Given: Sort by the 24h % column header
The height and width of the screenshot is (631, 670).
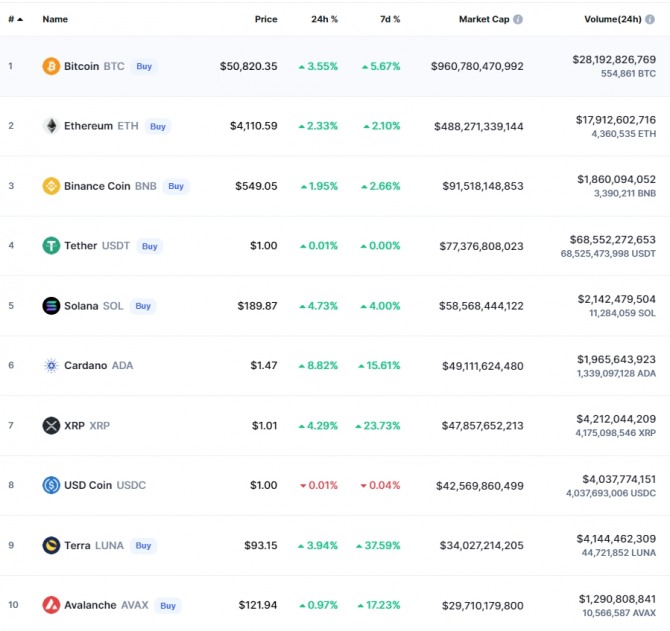Looking at the screenshot, I should coord(324,19).
